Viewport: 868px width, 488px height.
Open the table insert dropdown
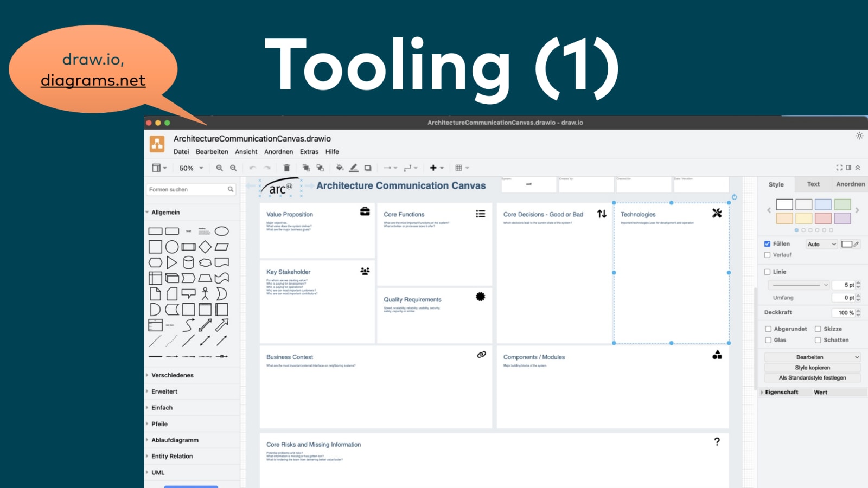[462, 168]
